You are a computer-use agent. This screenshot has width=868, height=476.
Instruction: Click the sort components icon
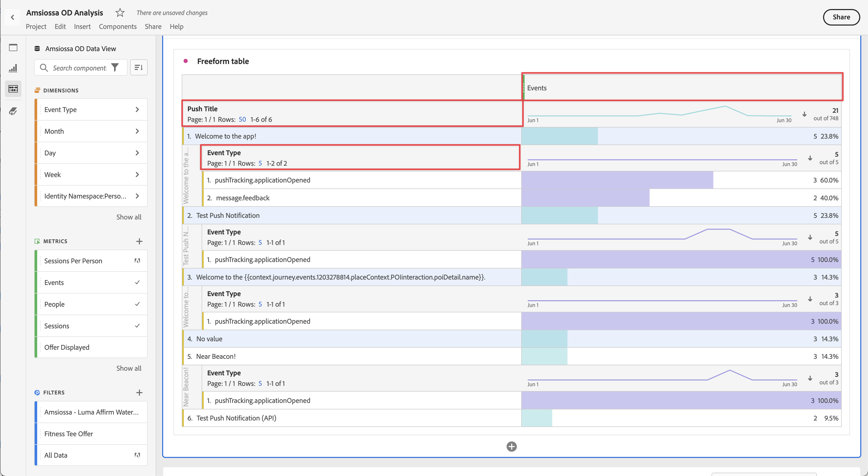point(138,68)
